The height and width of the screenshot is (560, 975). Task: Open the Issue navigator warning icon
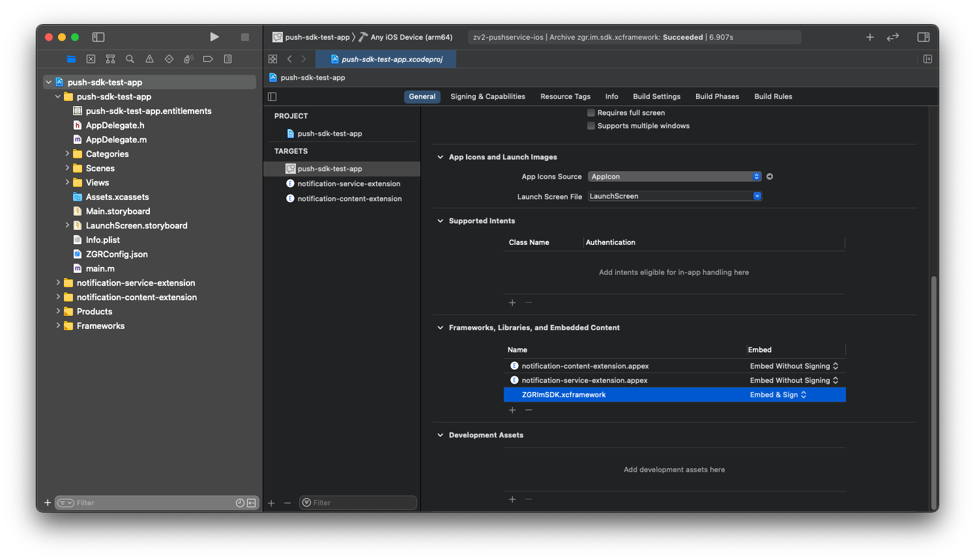pyautogui.click(x=150, y=59)
